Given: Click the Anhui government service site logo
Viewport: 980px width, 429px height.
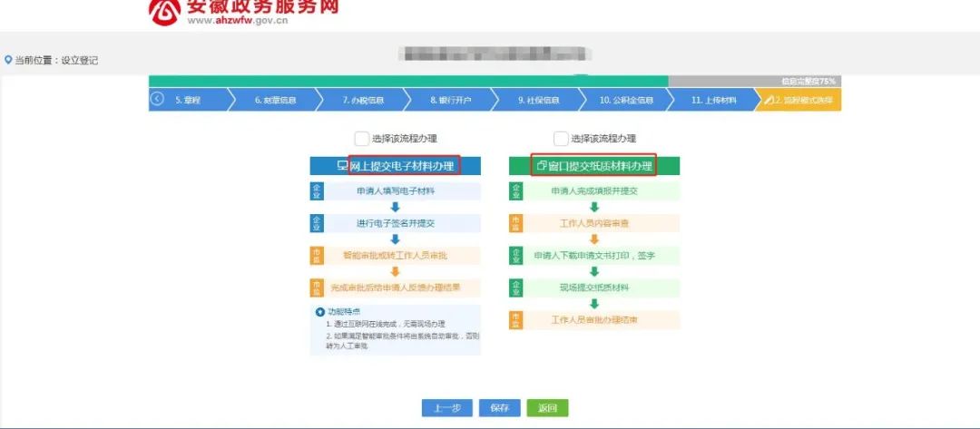Looking at the screenshot, I should 164,11.
